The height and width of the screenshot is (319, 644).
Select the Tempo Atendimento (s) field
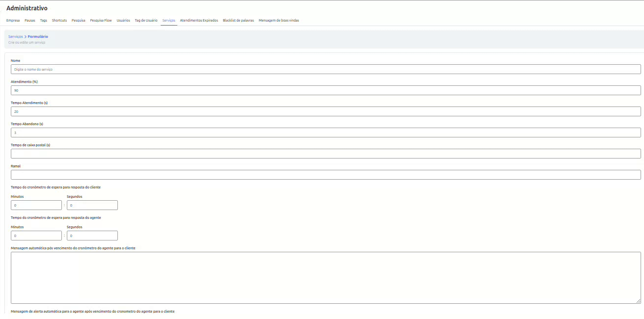tap(326, 111)
